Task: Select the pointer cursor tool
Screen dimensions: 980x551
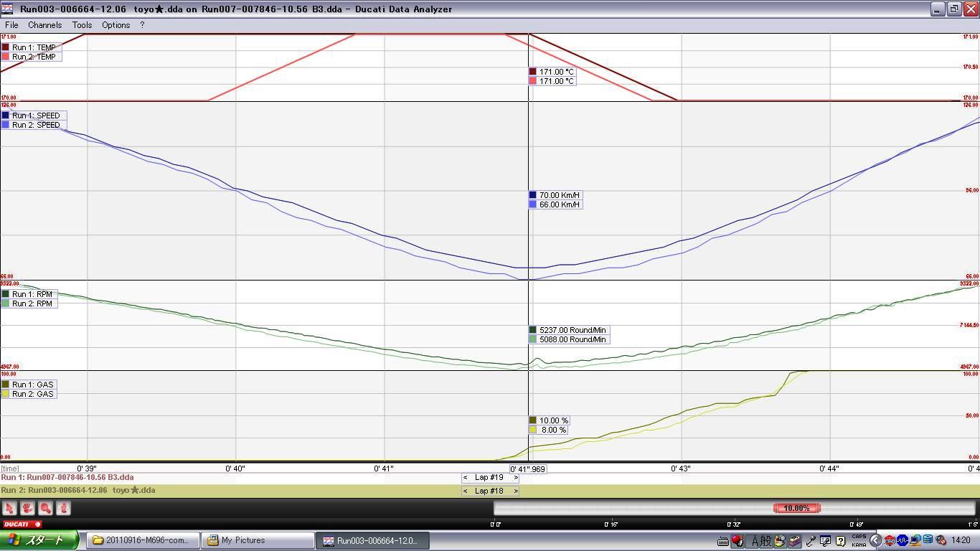Action: 9,509
